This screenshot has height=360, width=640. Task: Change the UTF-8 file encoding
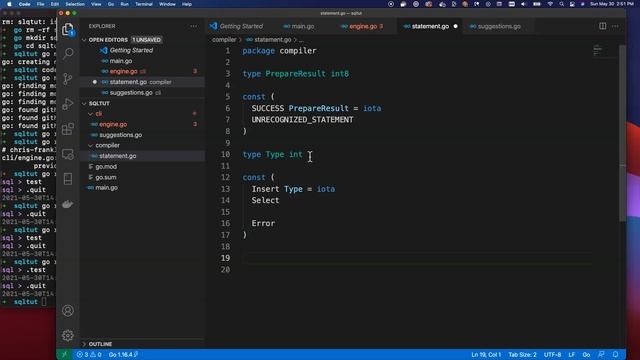coord(552,355)
